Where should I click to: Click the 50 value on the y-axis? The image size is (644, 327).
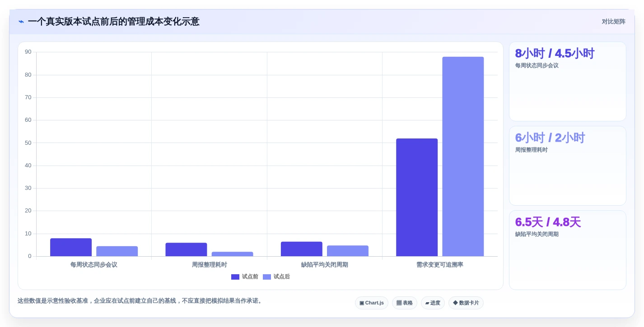(28, 143)
